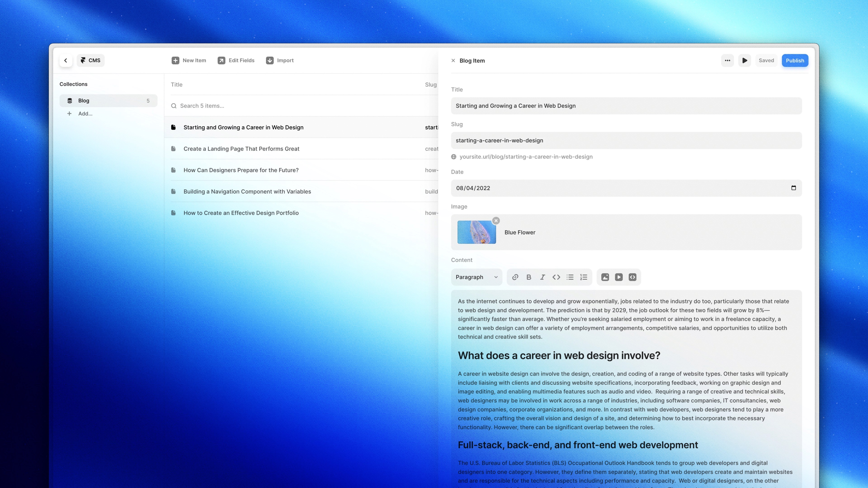Remove the Blue Flower image
868x488 pixels.
click(x=496, y=221)
